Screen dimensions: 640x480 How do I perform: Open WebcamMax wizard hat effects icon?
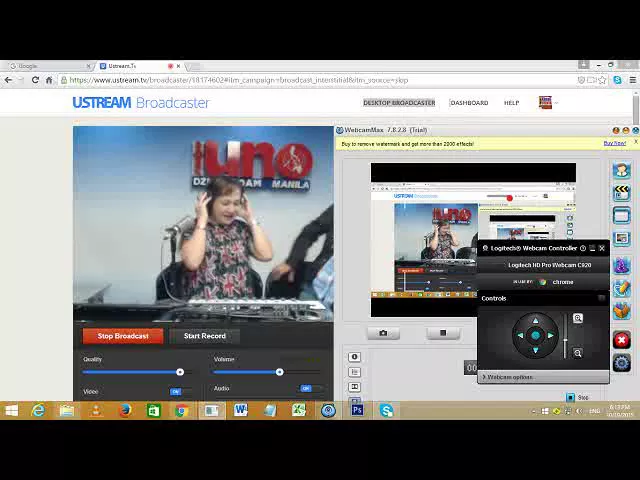(x=622, y=266)
